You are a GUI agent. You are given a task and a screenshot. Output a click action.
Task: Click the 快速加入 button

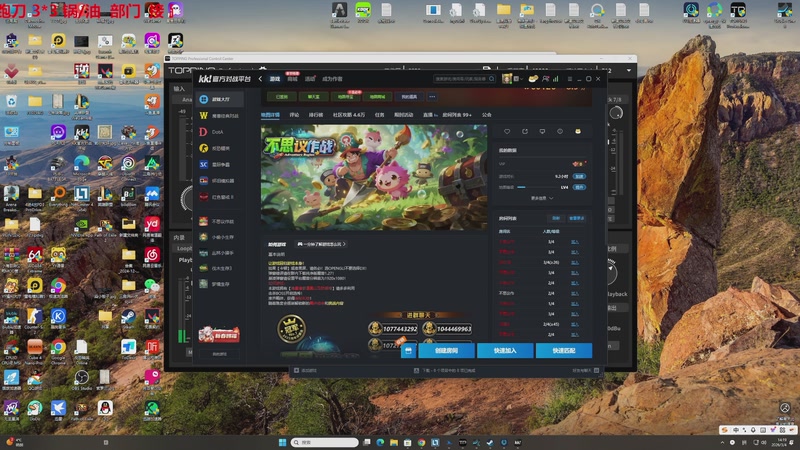tap(505, 351)
